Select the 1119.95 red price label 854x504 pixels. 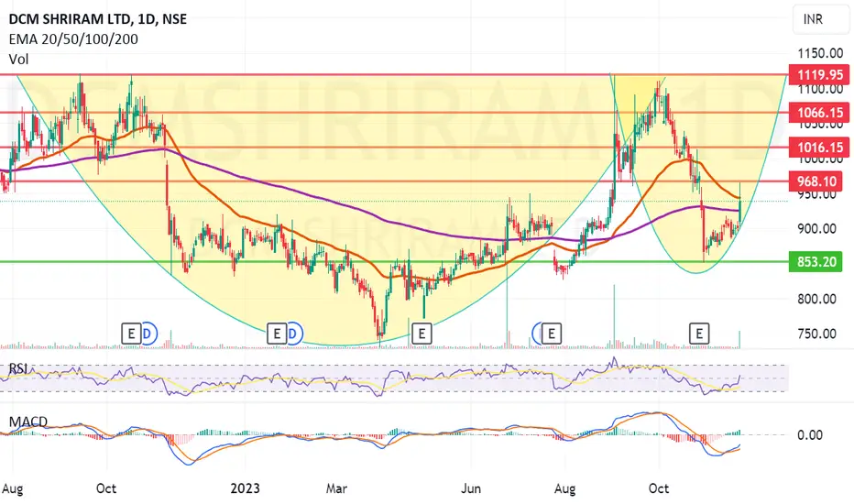coord(818,74)
